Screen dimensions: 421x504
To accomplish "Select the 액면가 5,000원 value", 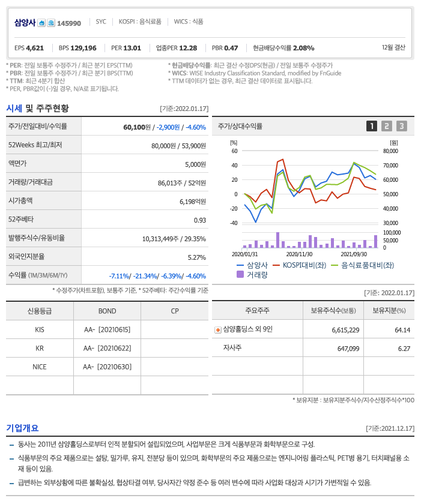I will point(195,164).
